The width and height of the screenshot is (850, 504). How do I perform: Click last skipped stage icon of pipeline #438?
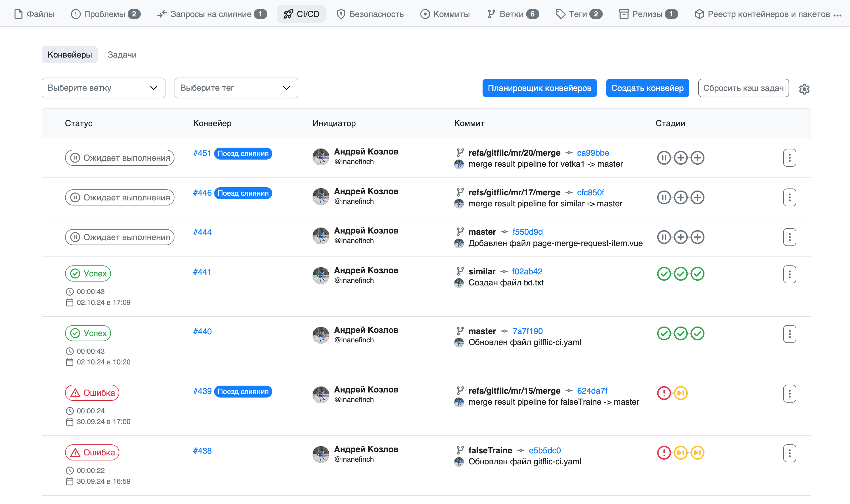(x=697, y=453)
